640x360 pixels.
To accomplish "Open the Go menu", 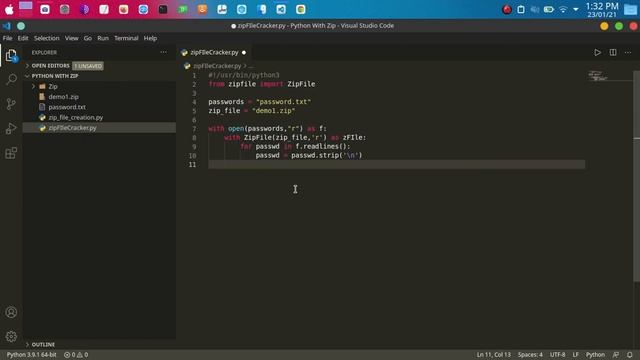I will [x=88, y=38].
